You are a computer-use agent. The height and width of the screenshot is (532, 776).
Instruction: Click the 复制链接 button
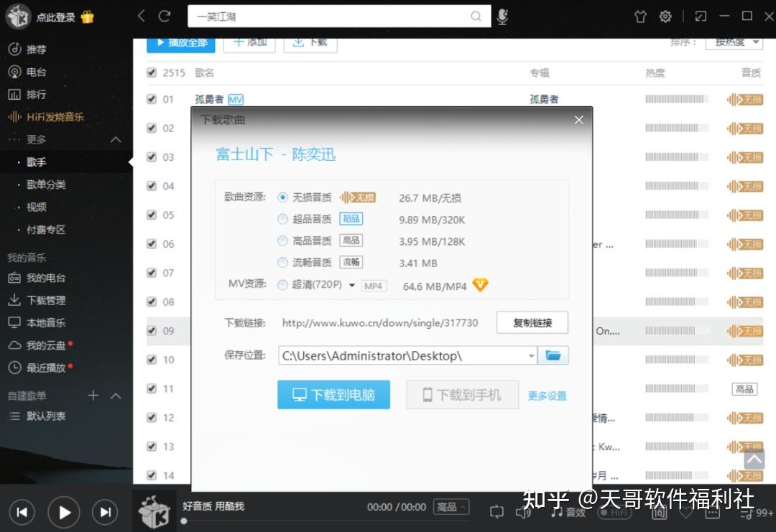(532, 323)
